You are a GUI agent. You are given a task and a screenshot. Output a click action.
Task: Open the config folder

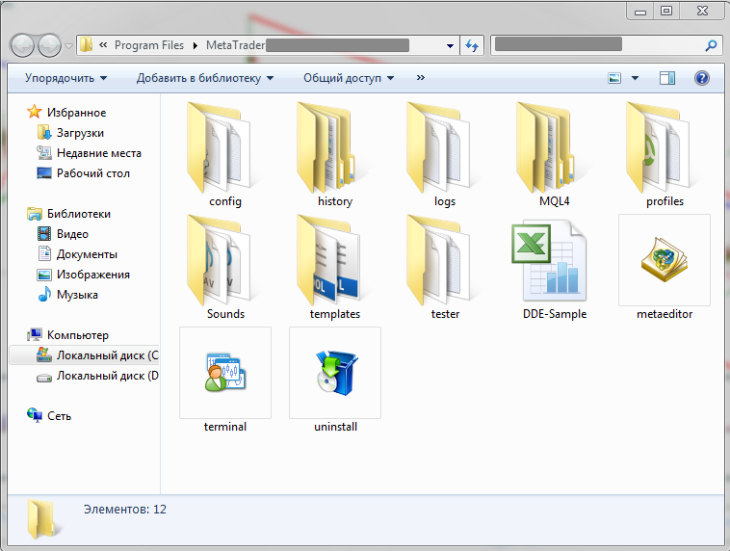225,154
